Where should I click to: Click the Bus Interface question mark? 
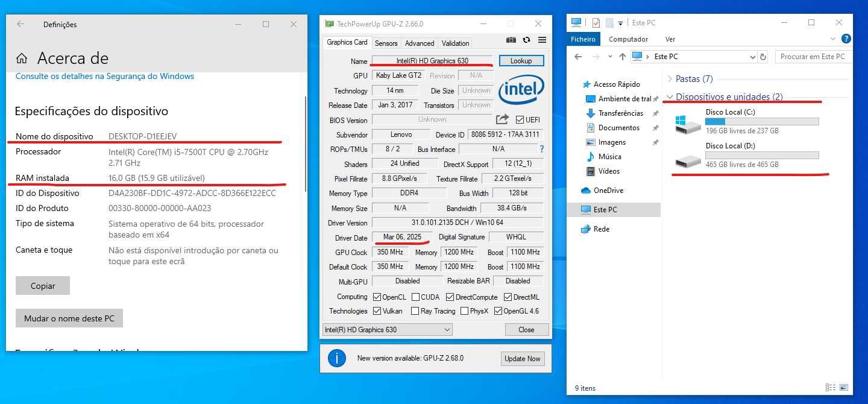(541, 149)
